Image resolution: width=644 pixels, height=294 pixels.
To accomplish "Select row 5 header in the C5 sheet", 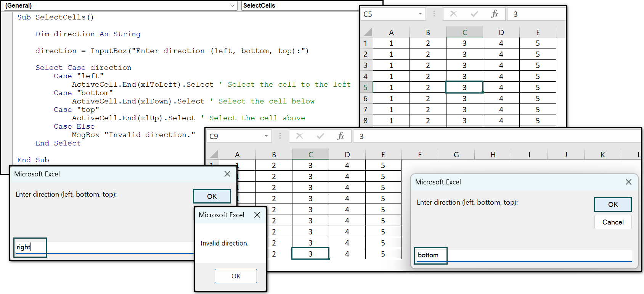I will coord(366,87).
